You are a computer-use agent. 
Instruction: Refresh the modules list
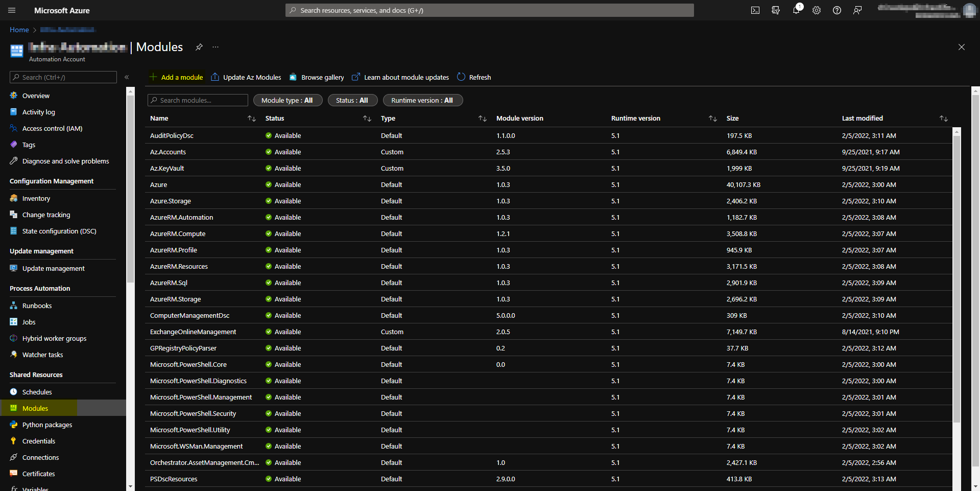tap(474, 77)
